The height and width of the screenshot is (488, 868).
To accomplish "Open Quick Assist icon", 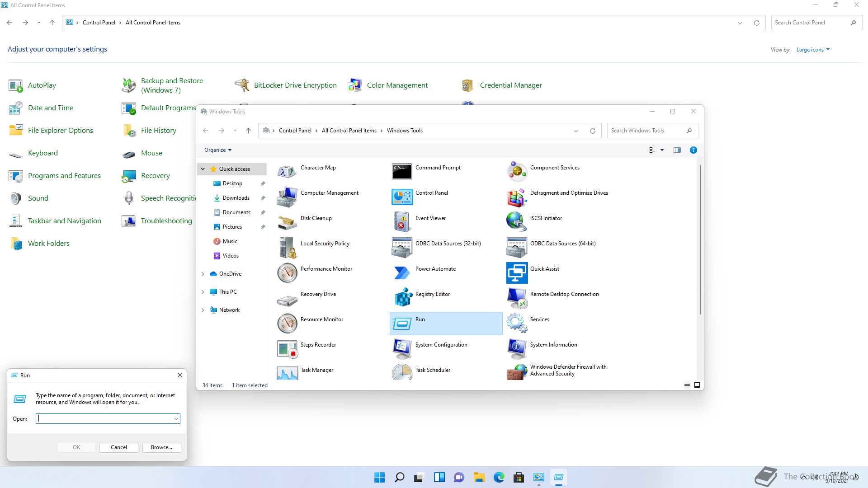I will coord(517,273).
